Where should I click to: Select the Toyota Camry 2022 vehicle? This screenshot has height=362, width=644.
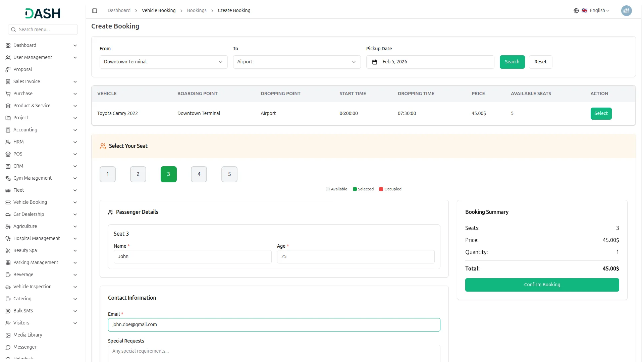[x=601, y=114]
